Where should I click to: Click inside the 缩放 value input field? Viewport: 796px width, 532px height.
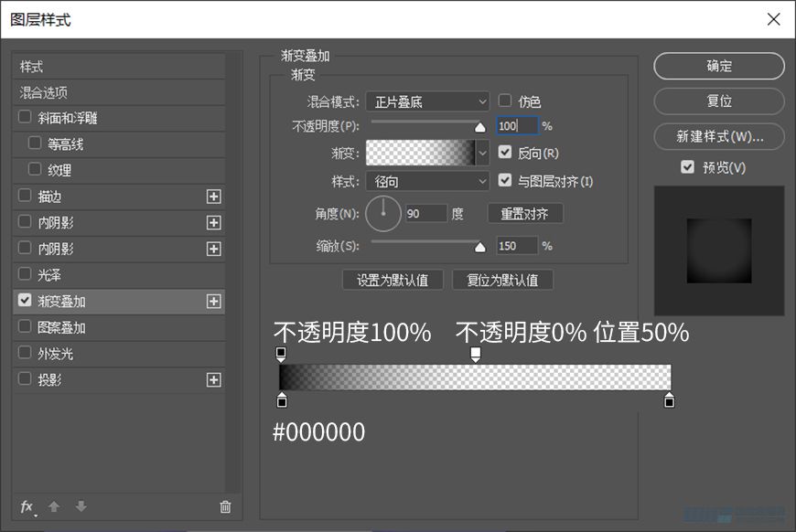point(517,245)
